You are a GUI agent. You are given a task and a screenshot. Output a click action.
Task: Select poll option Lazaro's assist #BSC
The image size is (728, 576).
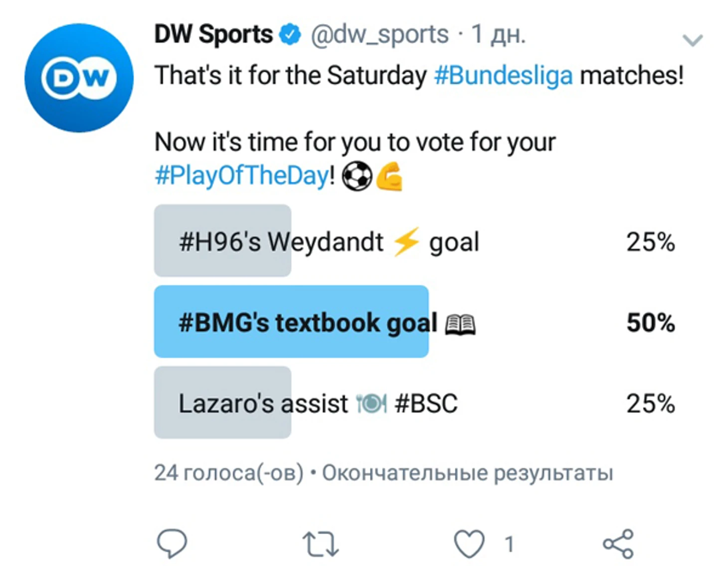coord(415,403)
